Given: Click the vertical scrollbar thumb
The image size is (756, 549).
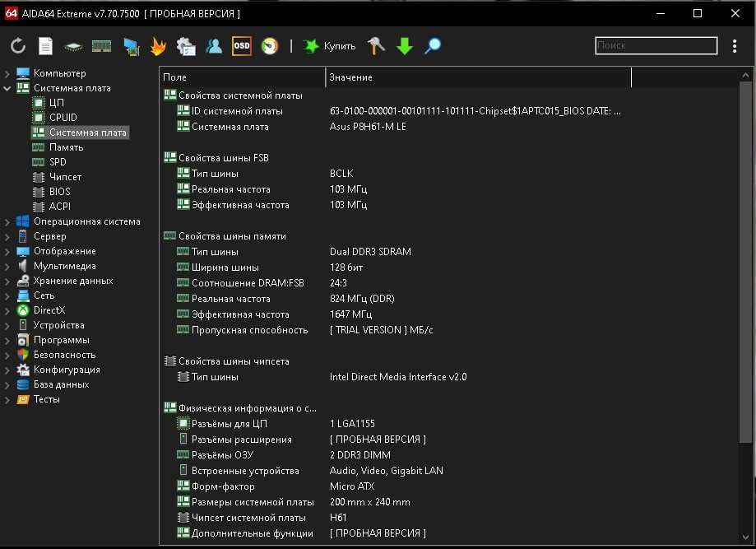Looking at the screenshot, I should pyautogui.click(x=745, y=262).
